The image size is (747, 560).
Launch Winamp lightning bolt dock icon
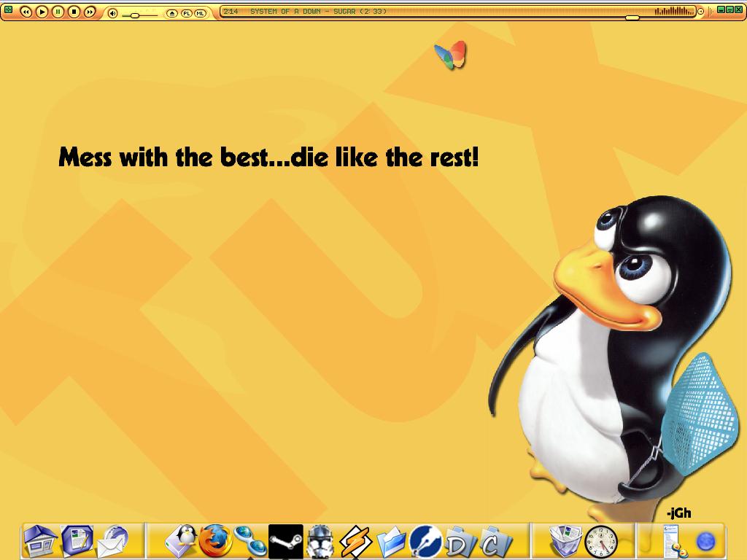point(356,542)
